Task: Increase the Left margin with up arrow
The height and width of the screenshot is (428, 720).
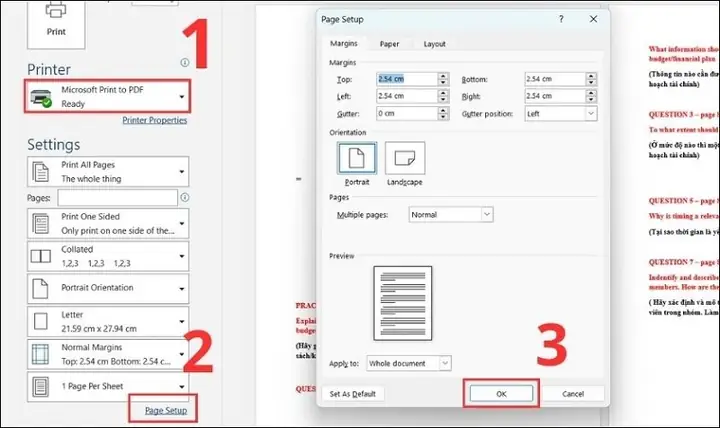Action: (443, 93)
